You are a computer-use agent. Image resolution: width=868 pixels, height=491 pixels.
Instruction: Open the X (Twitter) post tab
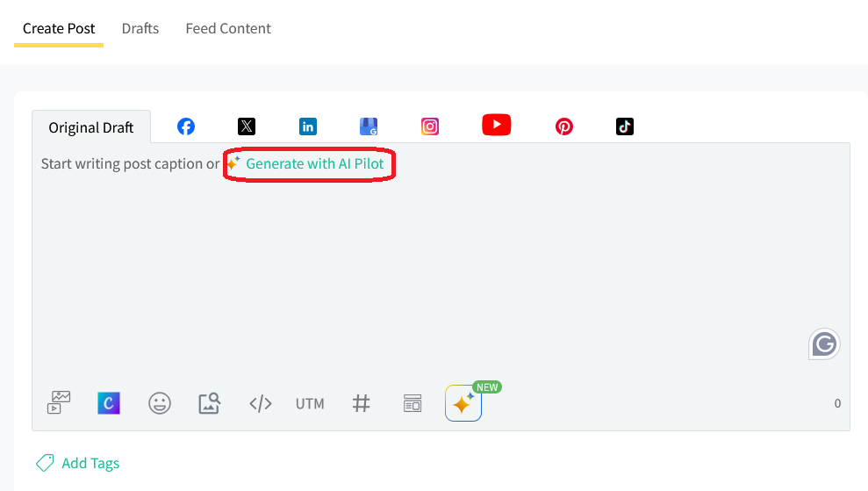[x=247, y=126]
